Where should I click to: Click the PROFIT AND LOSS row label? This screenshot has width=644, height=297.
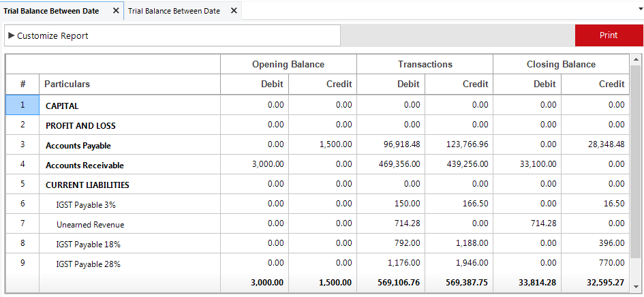(80, 126)
